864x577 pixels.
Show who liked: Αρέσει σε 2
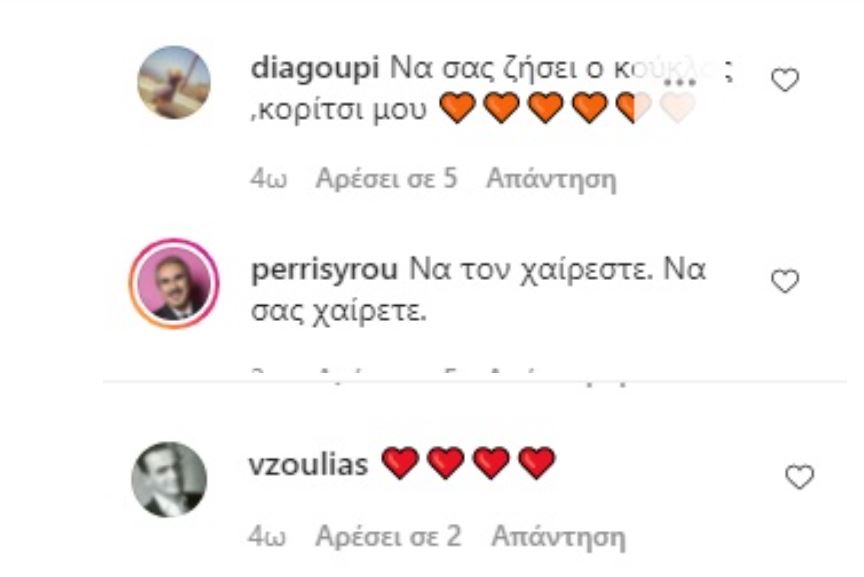tap(388, 536)
